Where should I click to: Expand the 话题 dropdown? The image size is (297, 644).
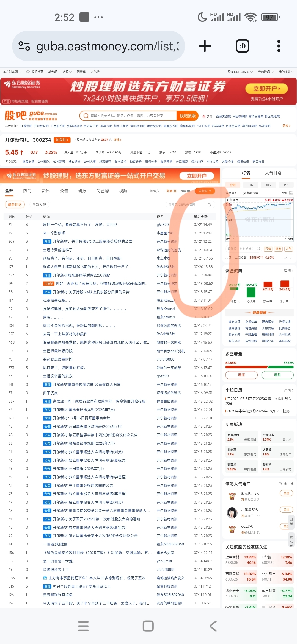[x=67, y=72]
